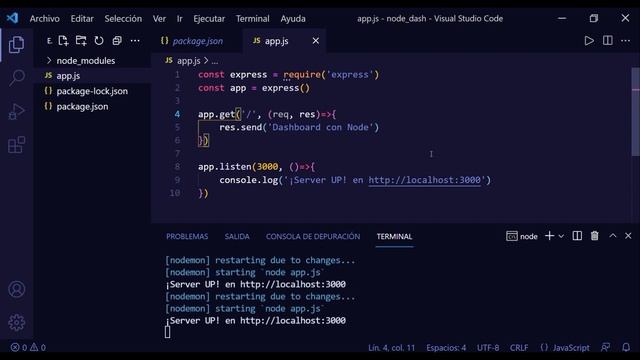640x360 pixels.
Task: Click the node terminal label
Action: pyautogui.click(x=522, y=236)
